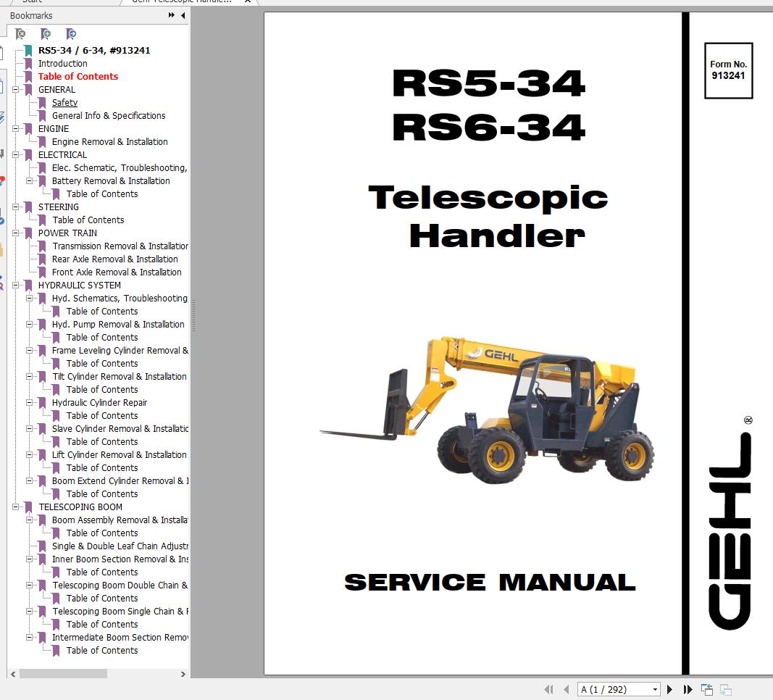The width and height of the screenshot is (773, 700).
Task: Collapse the Bookmarks panel options
Action: click(x=173, y=16)
